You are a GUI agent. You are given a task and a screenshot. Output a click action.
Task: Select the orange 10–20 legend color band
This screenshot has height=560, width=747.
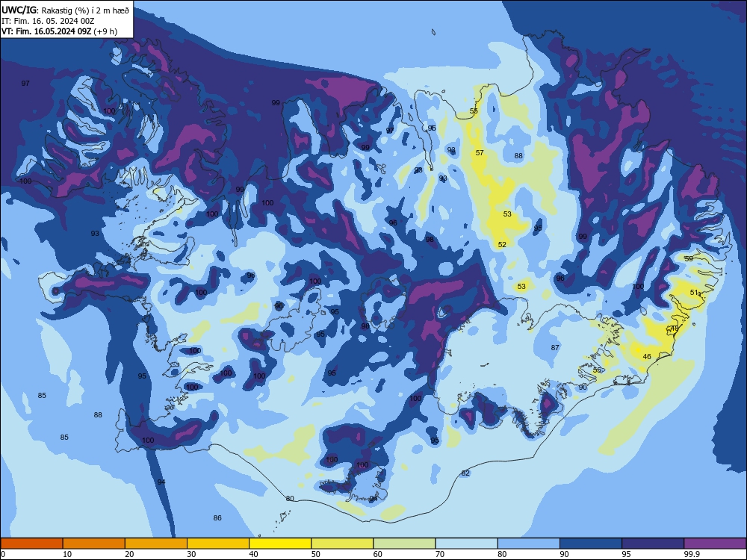94,544
